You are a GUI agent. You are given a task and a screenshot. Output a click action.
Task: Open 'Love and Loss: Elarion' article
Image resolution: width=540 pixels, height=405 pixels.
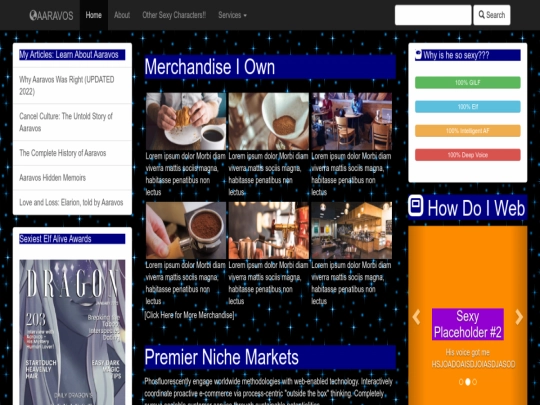72,202
